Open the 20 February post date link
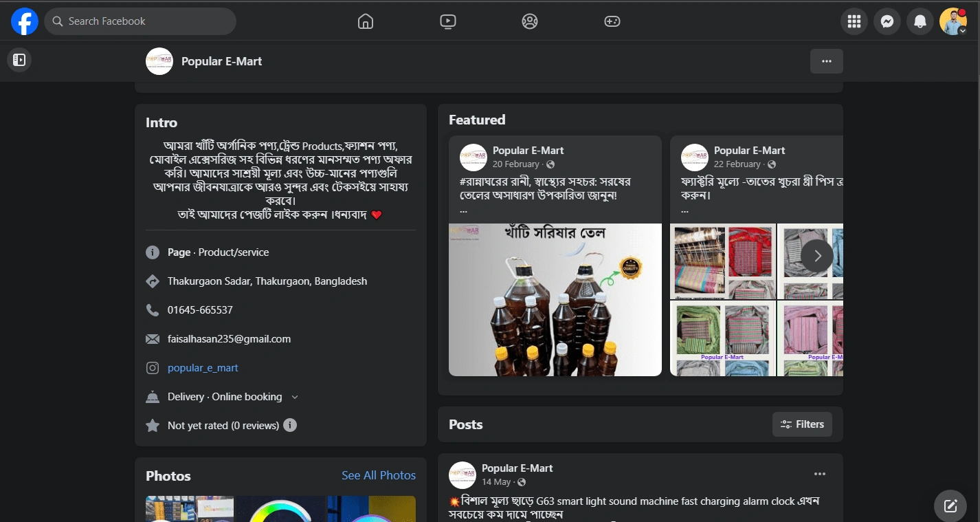This screenshot has height=522, width=980. (516, 164)
